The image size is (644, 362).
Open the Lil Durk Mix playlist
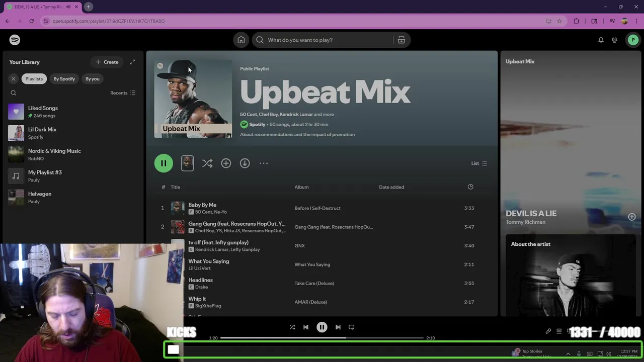[72, 133]
